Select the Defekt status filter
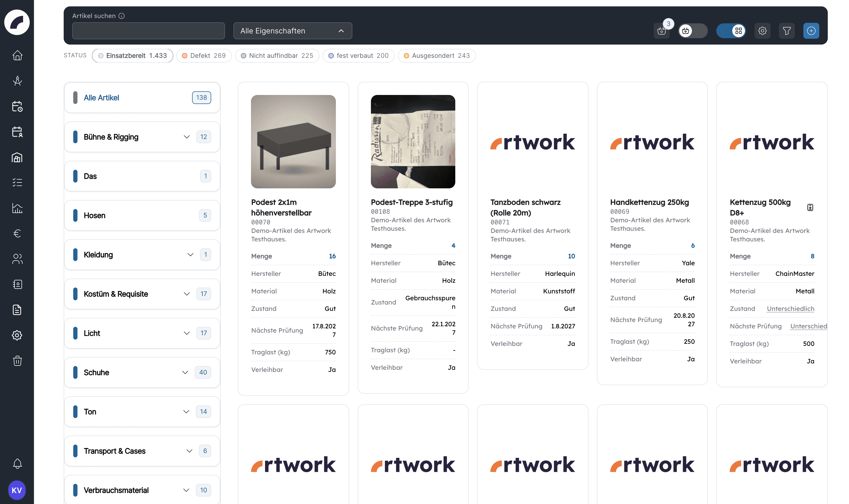Viewport: 849px width, 504px height. tap(204, 56)
